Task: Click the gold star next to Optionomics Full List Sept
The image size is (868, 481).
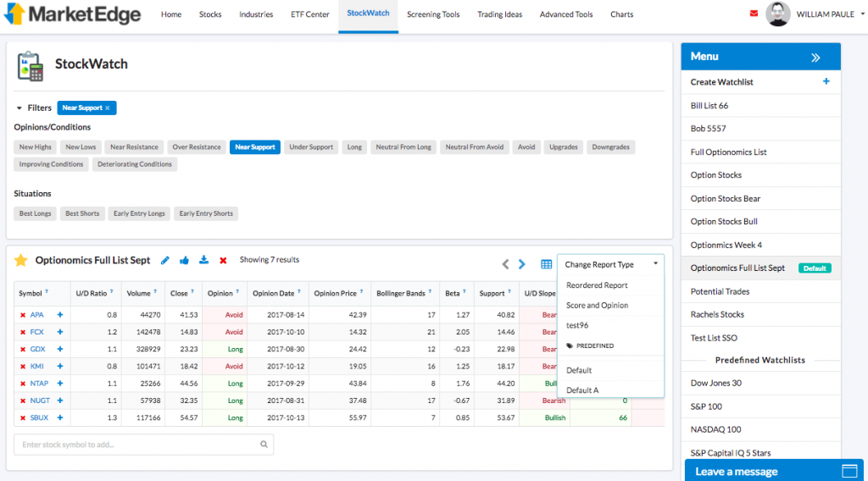Action: point(21,260)
